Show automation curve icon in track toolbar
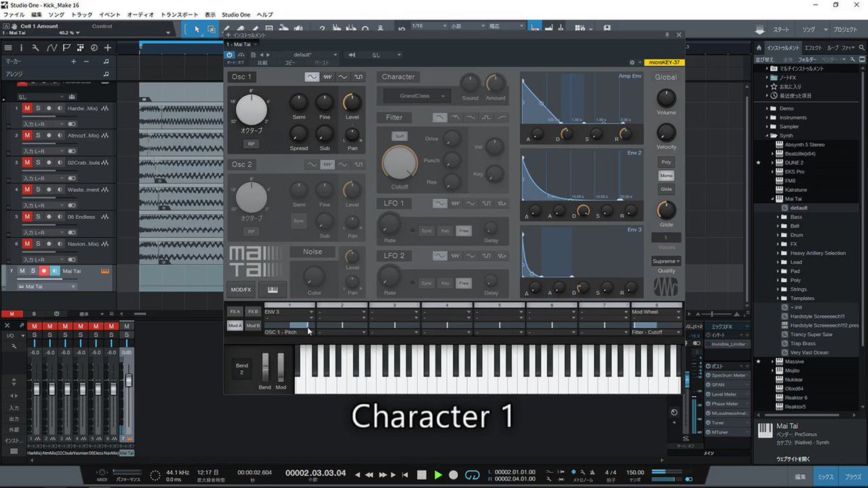 point(52,48)
